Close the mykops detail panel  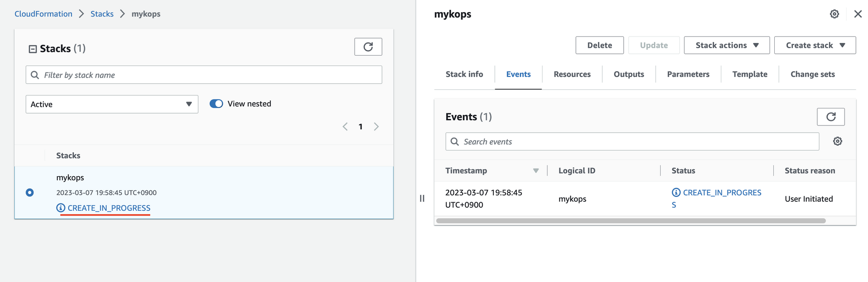coord(858,14)
